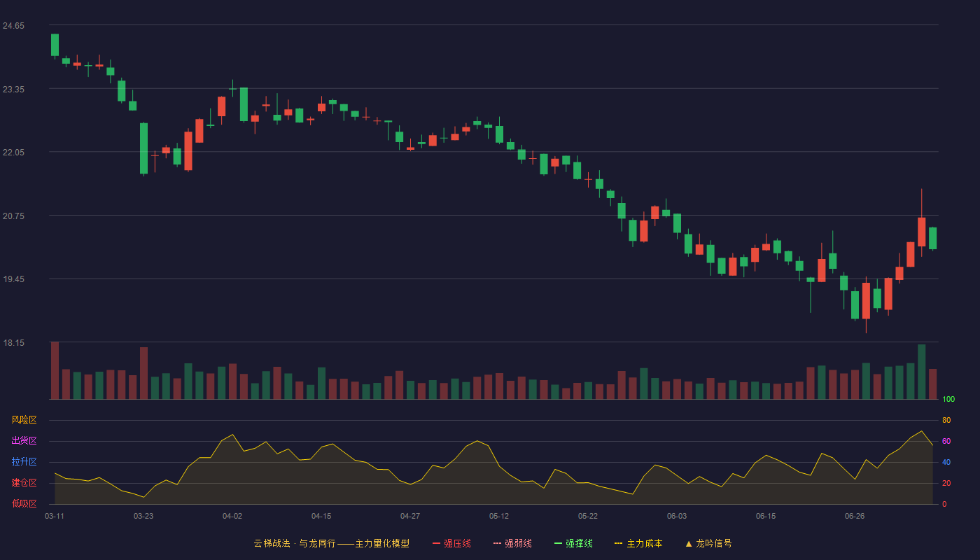Click the 23.35 price axis label
Image resolution: width=980 pixels, height=560 pixels.
[13, 90]
